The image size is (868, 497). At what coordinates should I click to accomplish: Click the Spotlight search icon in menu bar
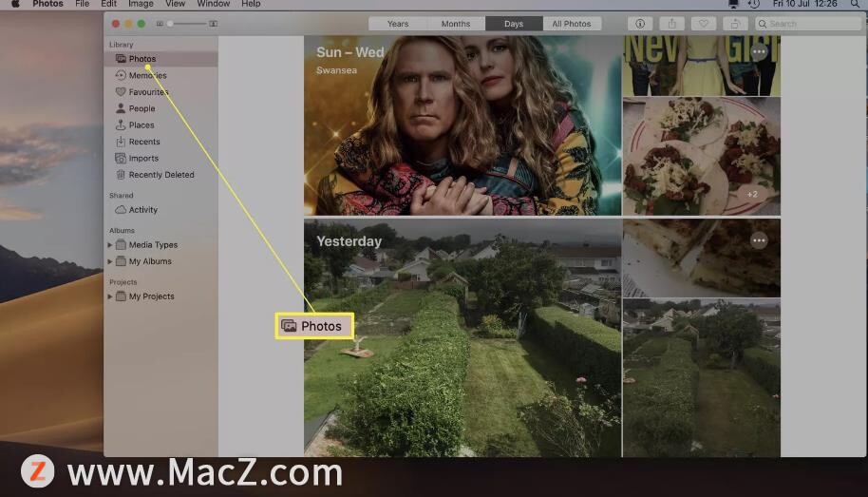pos(855,4)
